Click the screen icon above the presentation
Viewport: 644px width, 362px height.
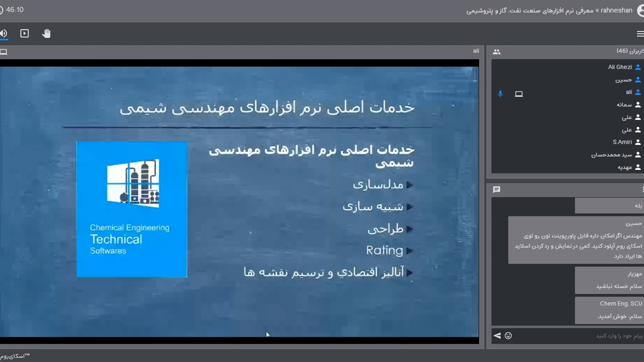[4, 52]
